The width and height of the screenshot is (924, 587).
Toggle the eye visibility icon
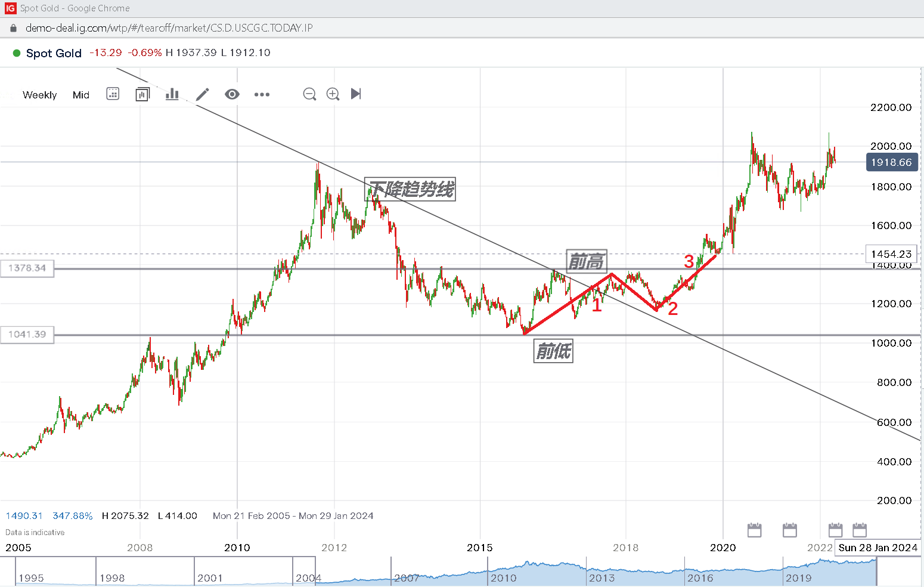point(232,94)
